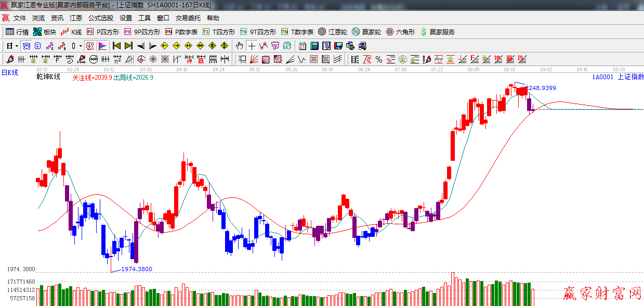The height and width of the screenshot is (306, 644).
Task: Open the 江恩 menu
Action: tap(76, 18)
